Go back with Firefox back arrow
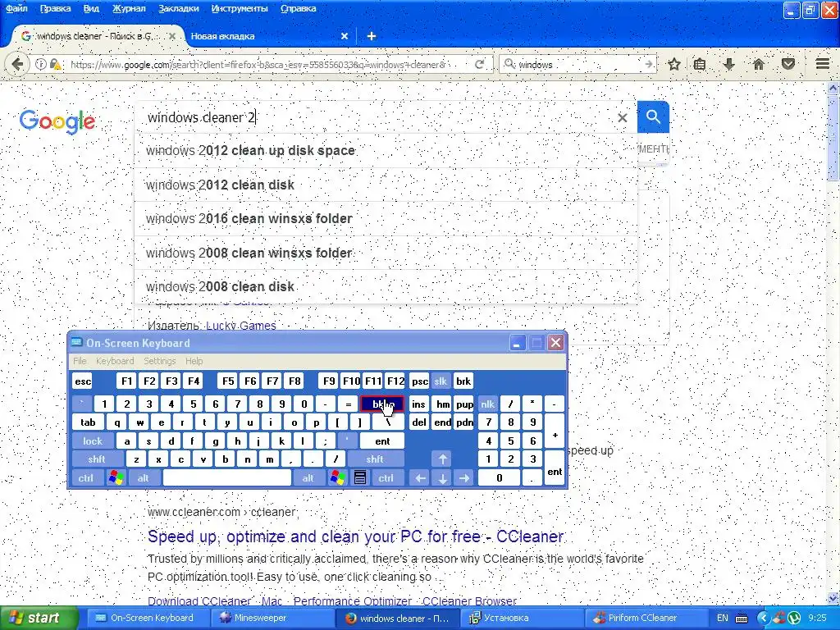 click(x=17, y=64)
